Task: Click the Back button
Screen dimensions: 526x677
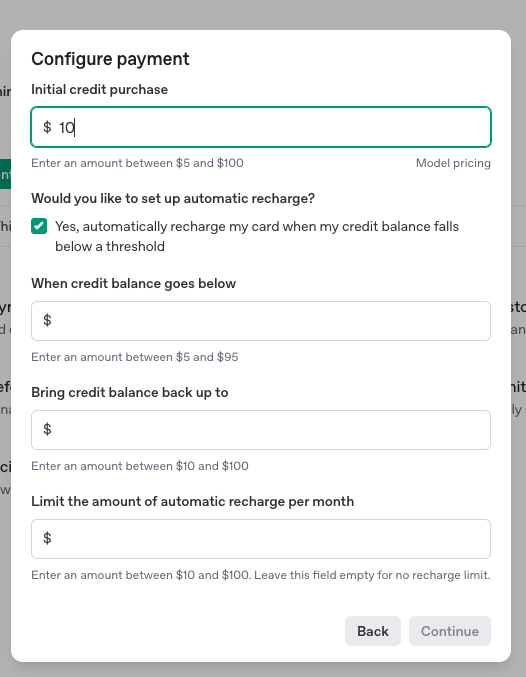Action: (x=373, y=631)
